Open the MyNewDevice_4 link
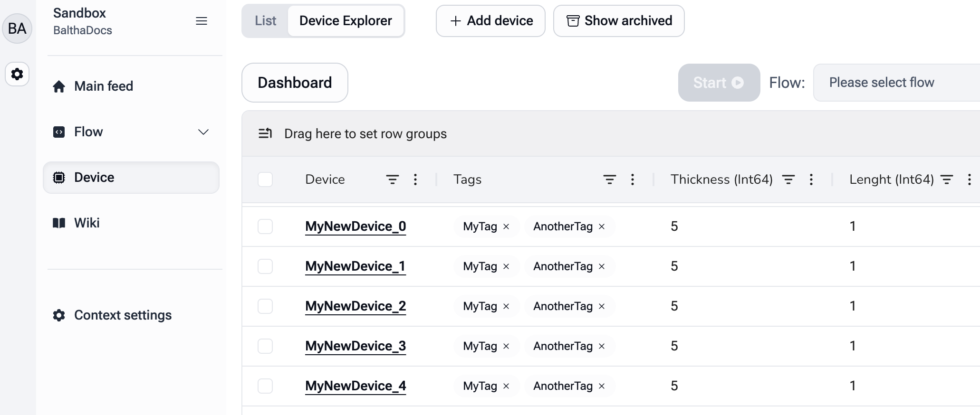The image size is (980, 415). point(355,386)
